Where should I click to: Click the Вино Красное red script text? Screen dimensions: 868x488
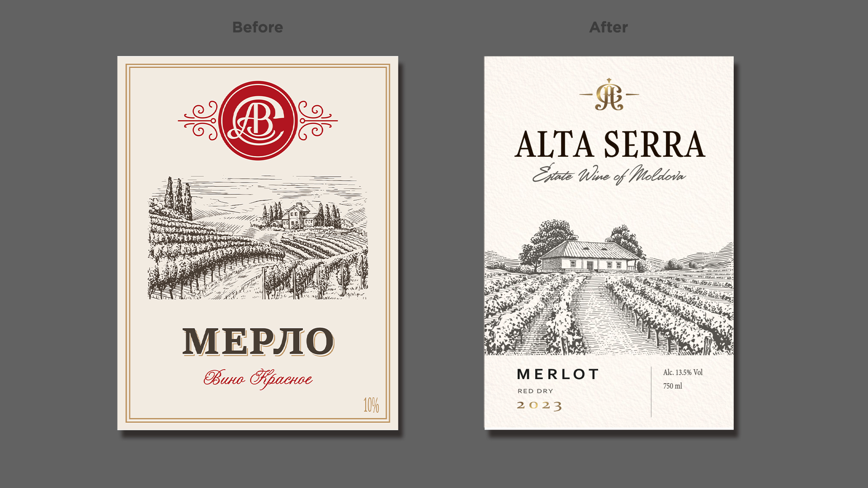tap(258, 379)
